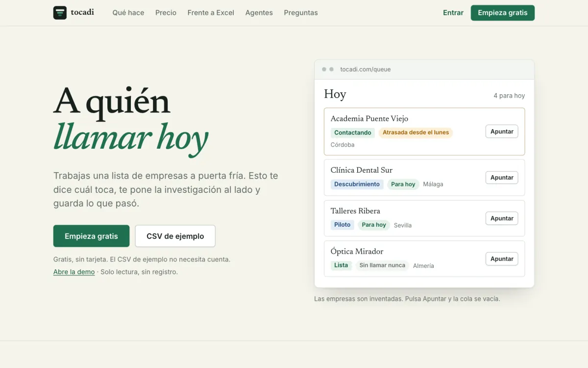Download the CSV de ejemplo
Screen dimensions: 588x368
(175, 236)
